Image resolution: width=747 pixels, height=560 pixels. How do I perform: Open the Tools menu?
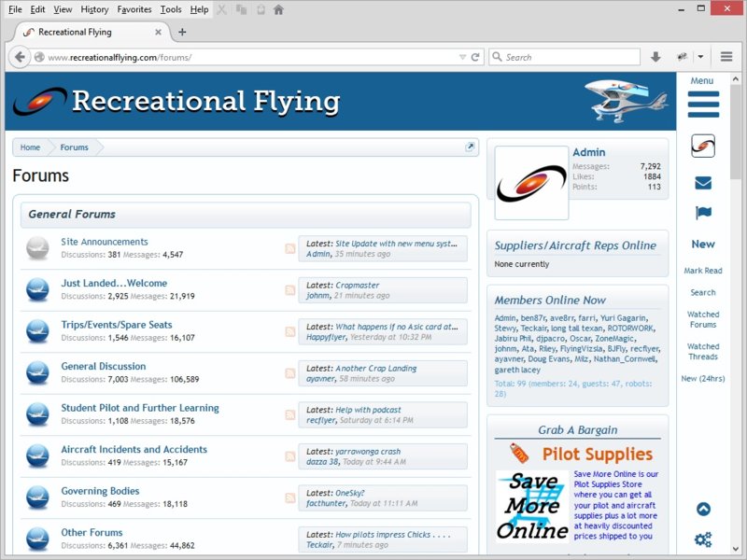171,9
